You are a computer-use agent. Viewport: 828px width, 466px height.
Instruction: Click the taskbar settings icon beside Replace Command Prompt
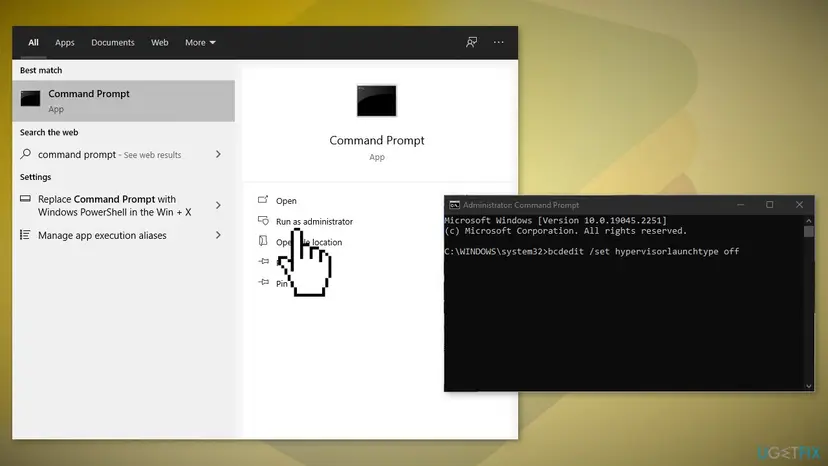pos(25,199)
